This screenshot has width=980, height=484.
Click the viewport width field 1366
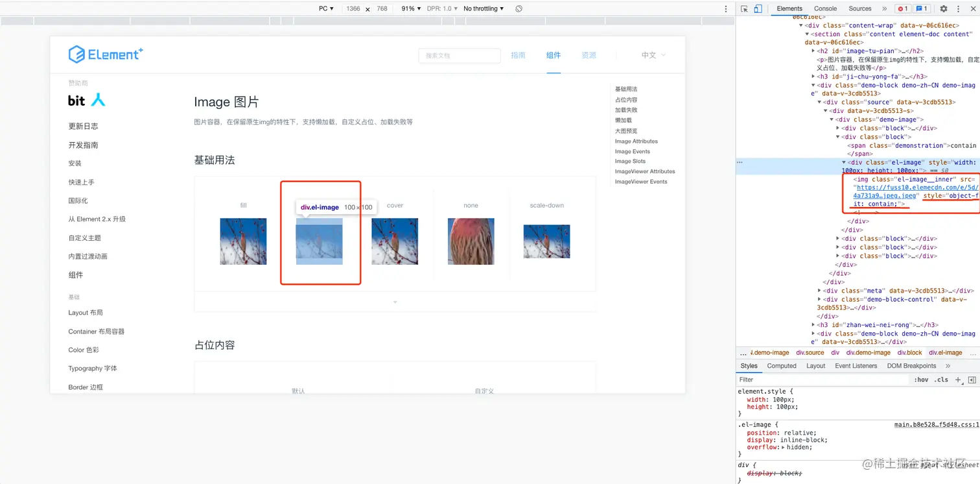[353, 8]
